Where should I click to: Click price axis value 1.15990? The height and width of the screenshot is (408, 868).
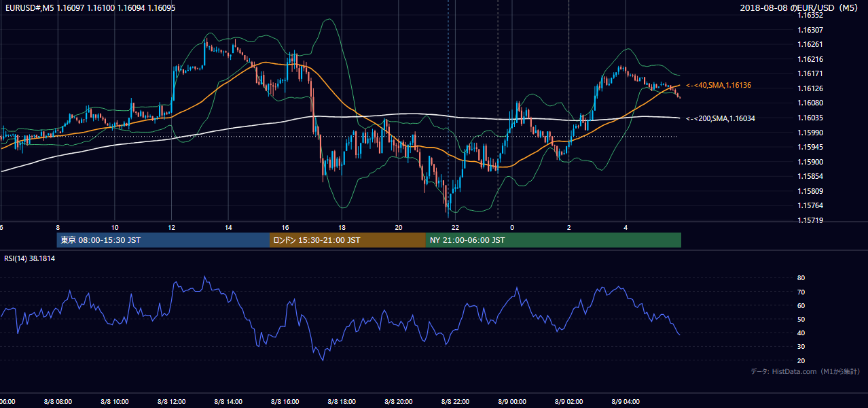(x=810, y=133)
